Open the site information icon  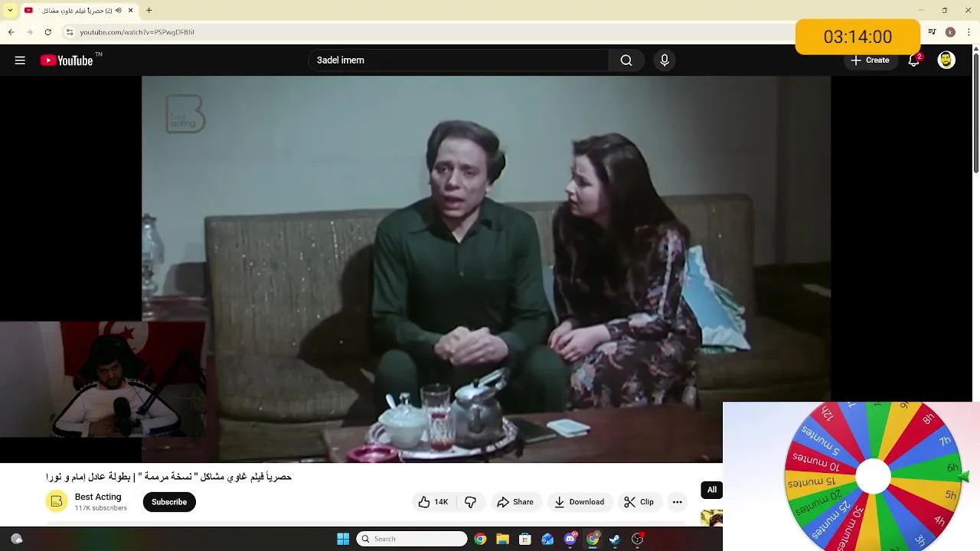click(x=69, y=32)
